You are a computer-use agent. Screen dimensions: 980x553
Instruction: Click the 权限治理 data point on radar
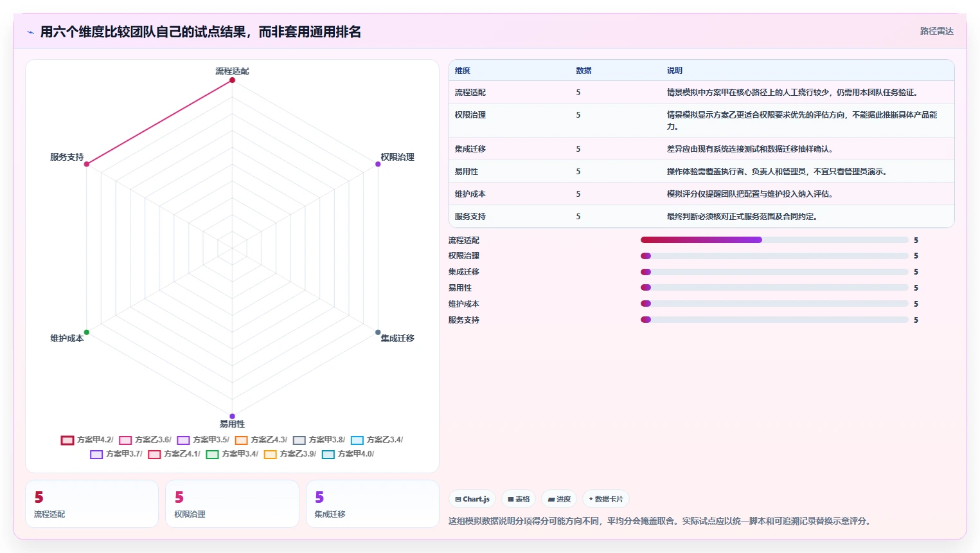click(378, 164)
